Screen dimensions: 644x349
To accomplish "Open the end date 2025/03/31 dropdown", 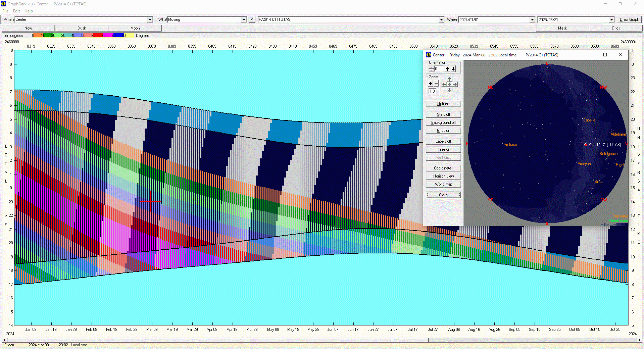I will pos(611,20).
